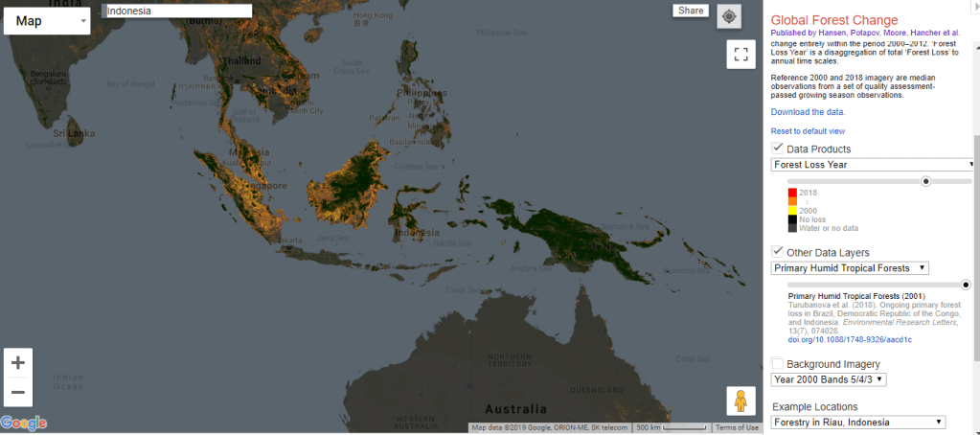Zoom in with the plus button
The width and height of the screenshot is (980, 435).
coord(17,363)
